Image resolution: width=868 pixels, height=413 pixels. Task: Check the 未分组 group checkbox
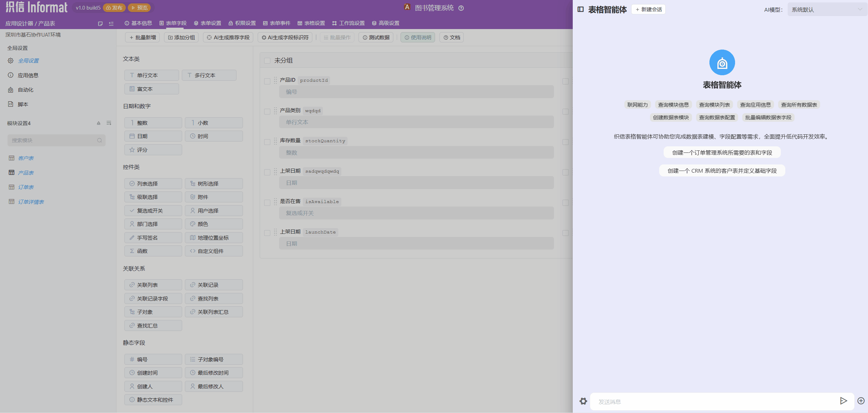267,61
